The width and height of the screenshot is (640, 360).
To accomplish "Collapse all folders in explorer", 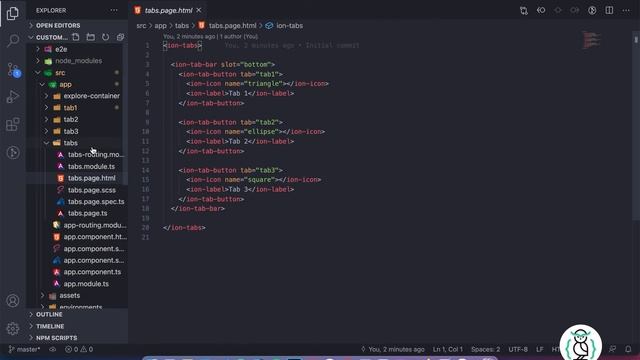I will pyautogui.click(x=120, y=37).
